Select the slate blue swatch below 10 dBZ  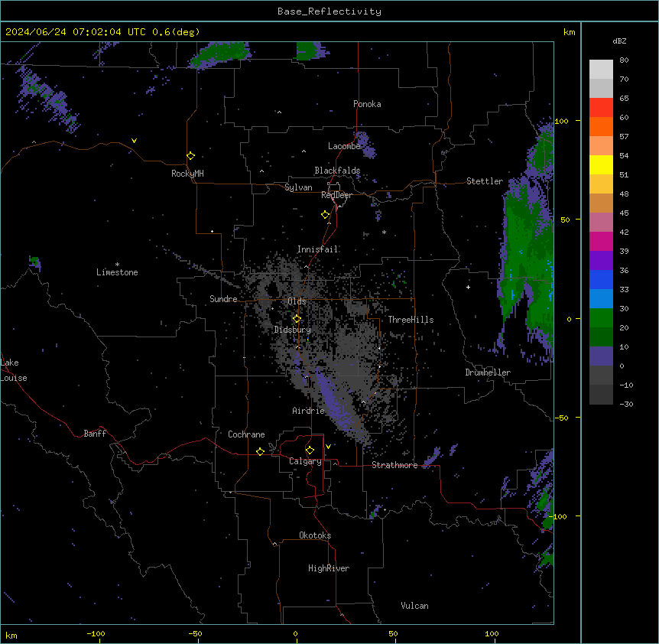coord(601,356)
